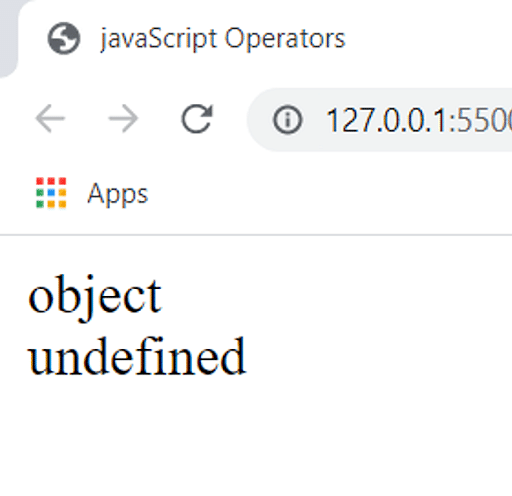Click the undefined output text
The image size is (512, 496).
(137, 356)
